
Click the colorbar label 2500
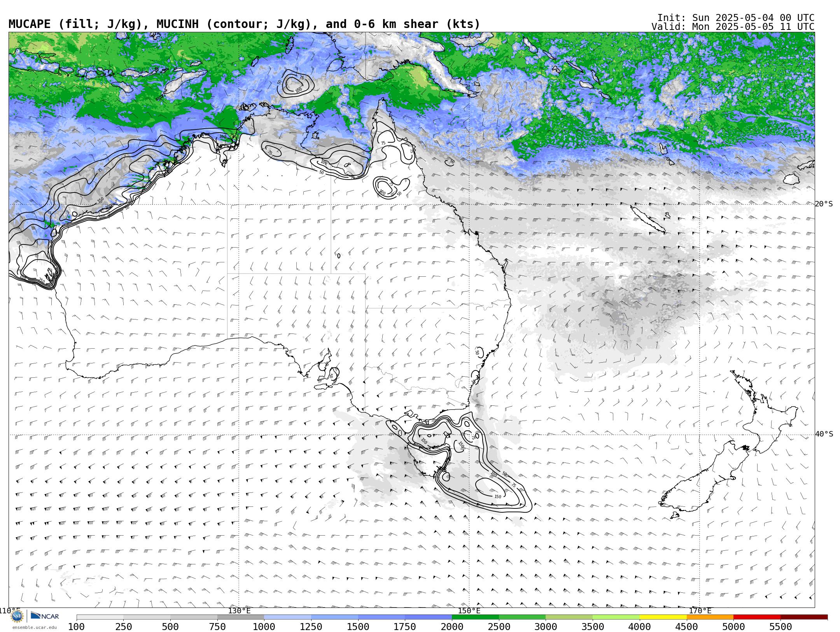[x=499, y=627]
